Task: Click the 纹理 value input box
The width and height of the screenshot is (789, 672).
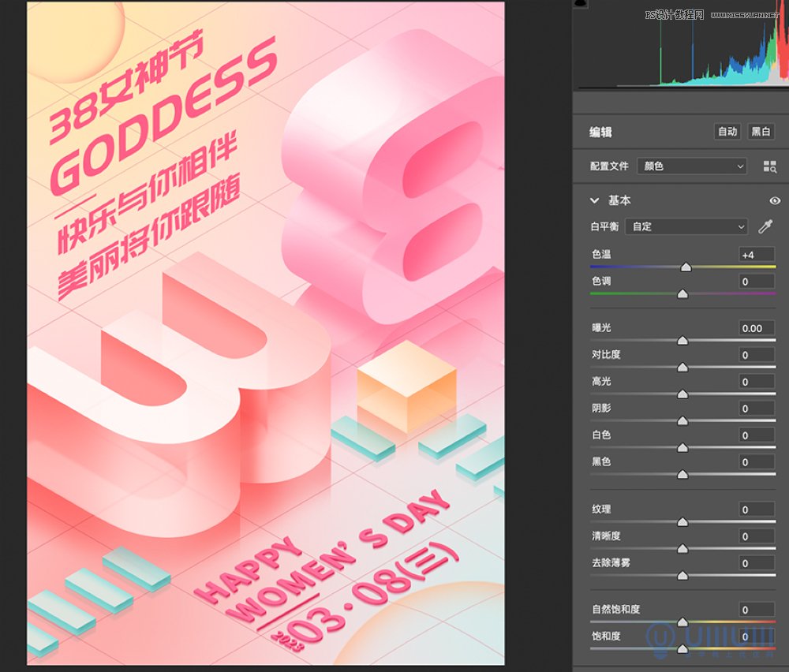Action: click(x=757, y=510)
